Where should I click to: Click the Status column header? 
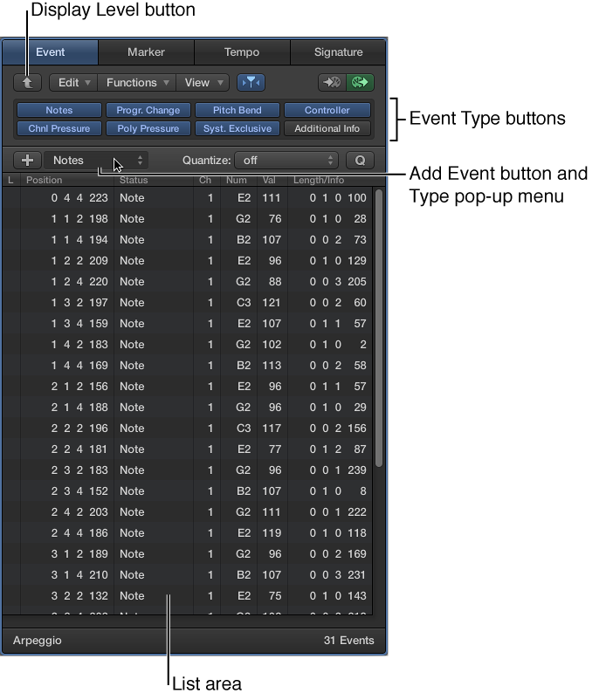[154, 180]
